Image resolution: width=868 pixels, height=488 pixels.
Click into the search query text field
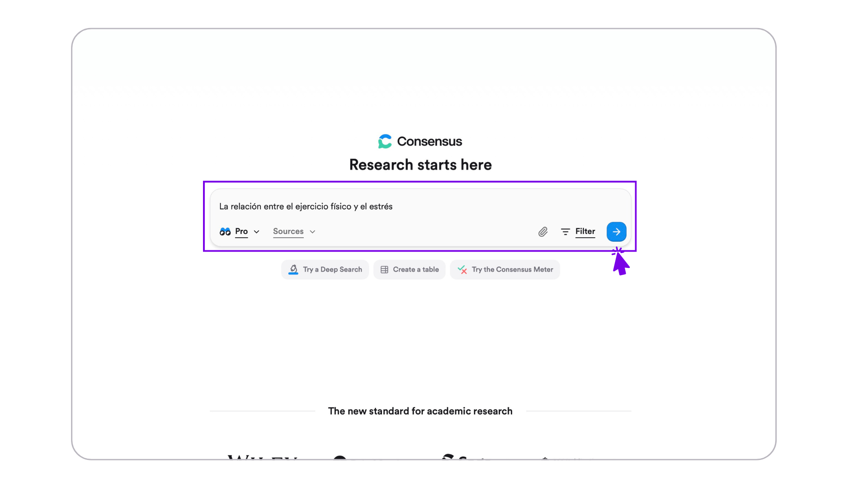point(407,206)
